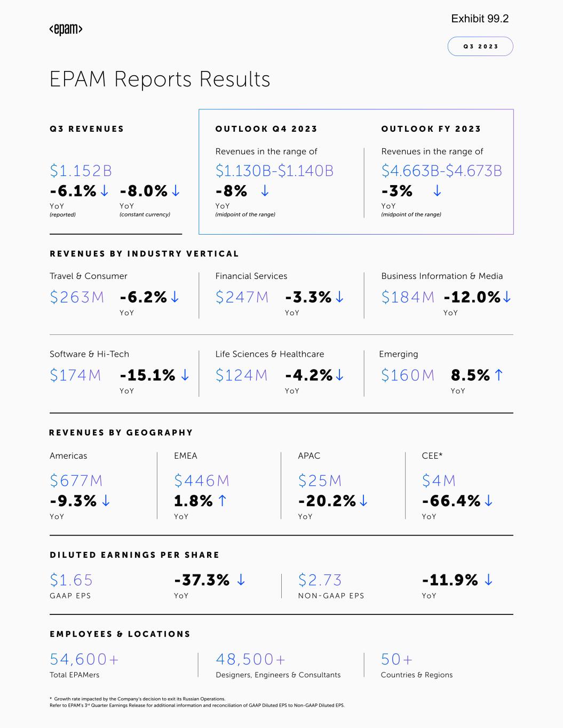Click the down arrow next to APAC -20.2%

[363, 500]
